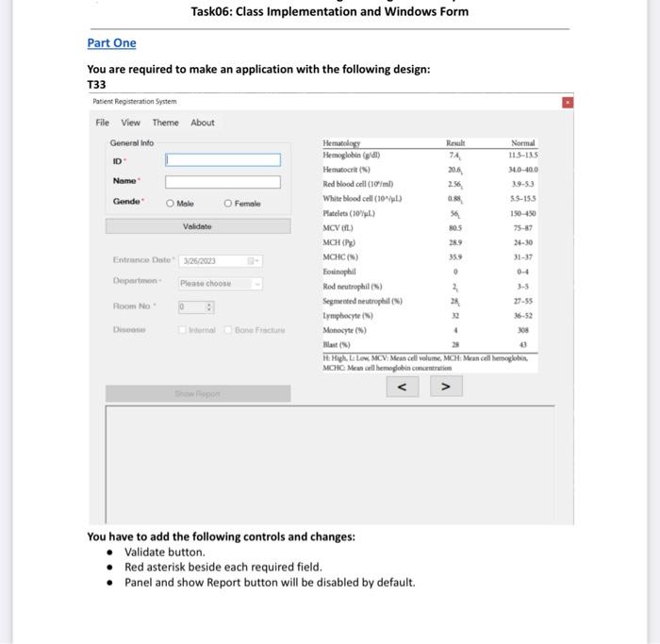The width and height of the screenshot is (660, 644).
Task: Click the 'Platelets' row label in table
Action: click(x=349, y=213)
